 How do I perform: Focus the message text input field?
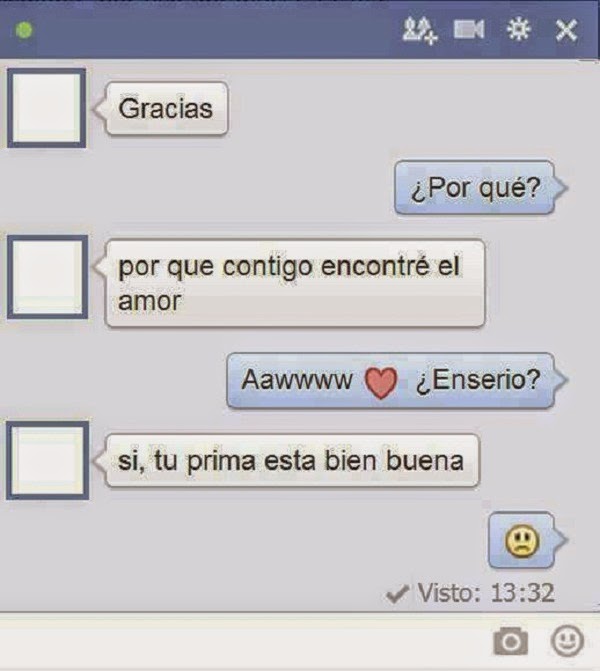(244, 641)
